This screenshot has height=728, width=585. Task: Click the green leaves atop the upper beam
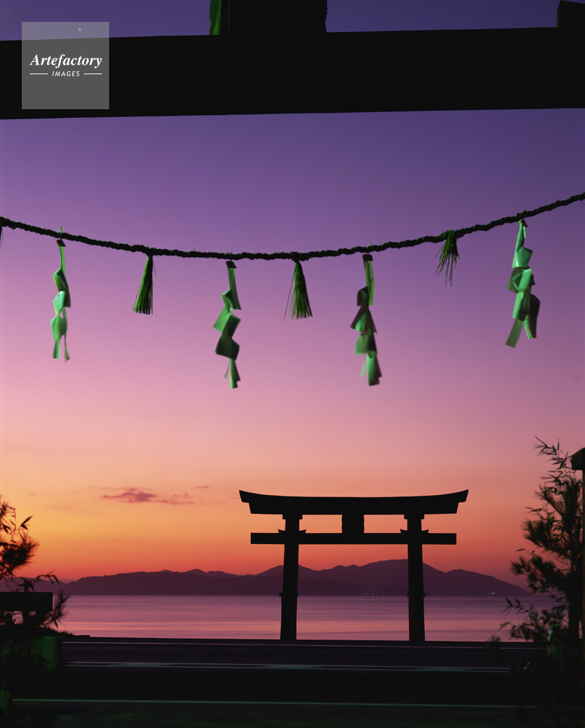click(217, 16)
